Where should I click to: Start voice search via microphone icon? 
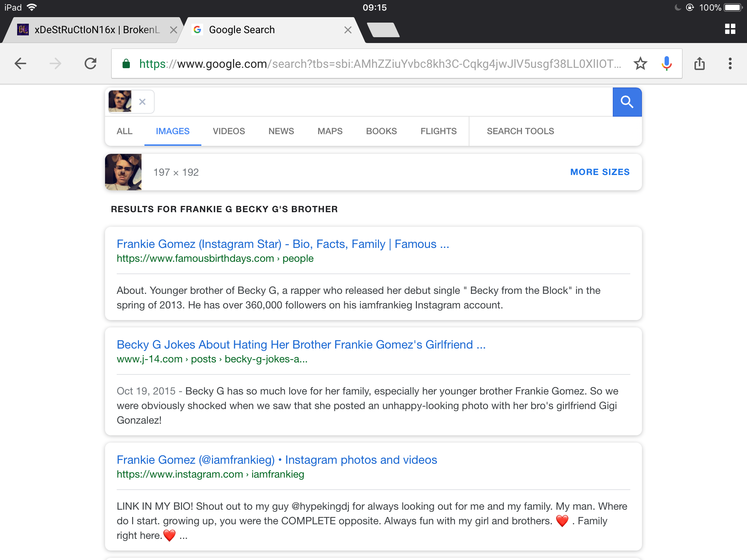pos(666,63)
